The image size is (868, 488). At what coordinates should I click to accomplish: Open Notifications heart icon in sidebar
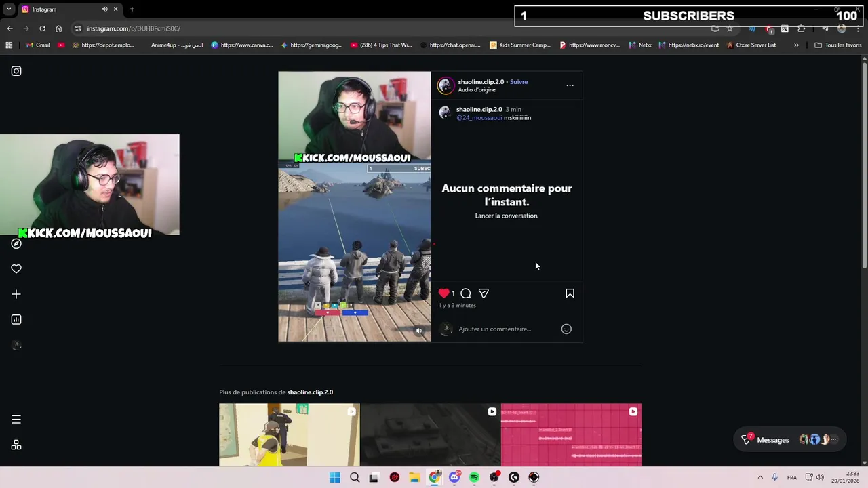(16, 269)
